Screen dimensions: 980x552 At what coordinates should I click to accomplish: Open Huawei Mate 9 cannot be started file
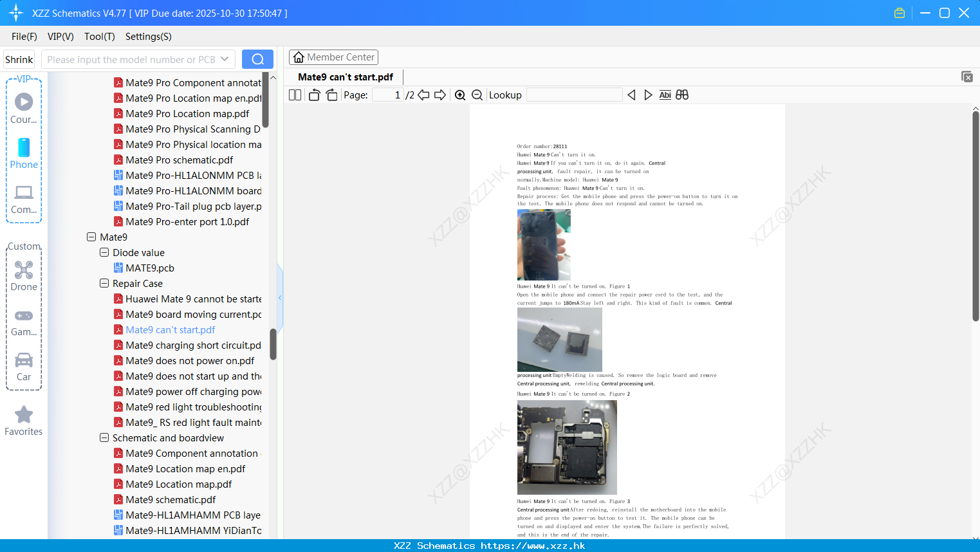(187, 299)
